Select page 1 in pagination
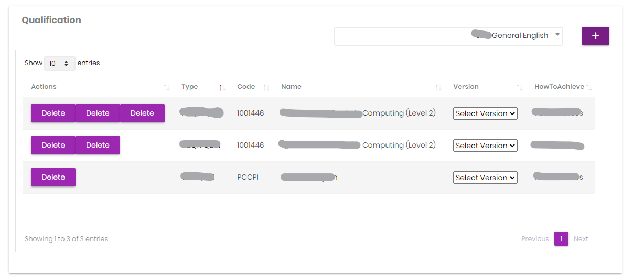This screenshot has height=280, width=644. click(x=561, y=239)
